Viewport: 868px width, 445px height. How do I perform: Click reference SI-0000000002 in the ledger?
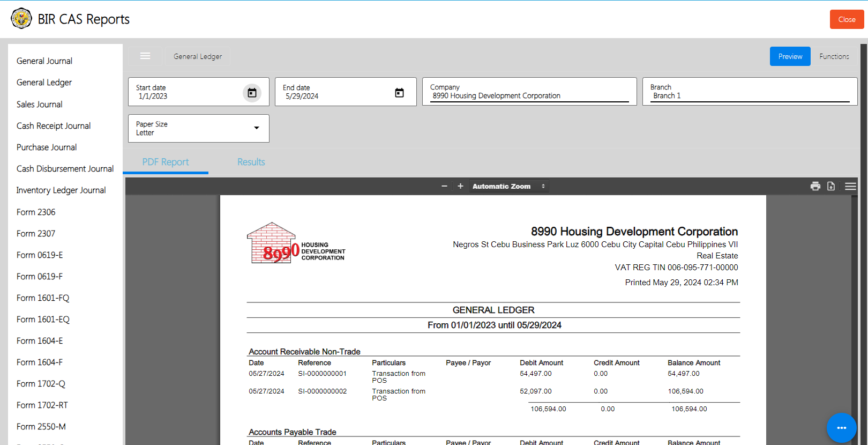pos(322,391)
